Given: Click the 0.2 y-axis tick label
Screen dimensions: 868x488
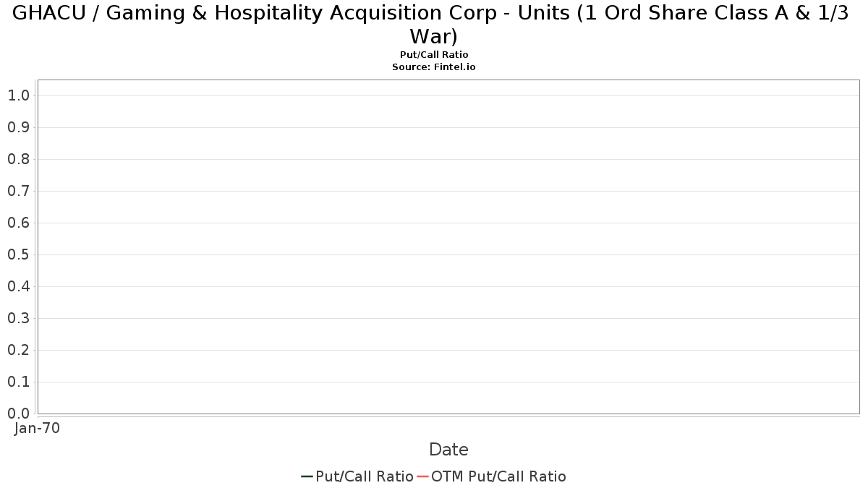Looking at the screenshot, I should (19, 350).
